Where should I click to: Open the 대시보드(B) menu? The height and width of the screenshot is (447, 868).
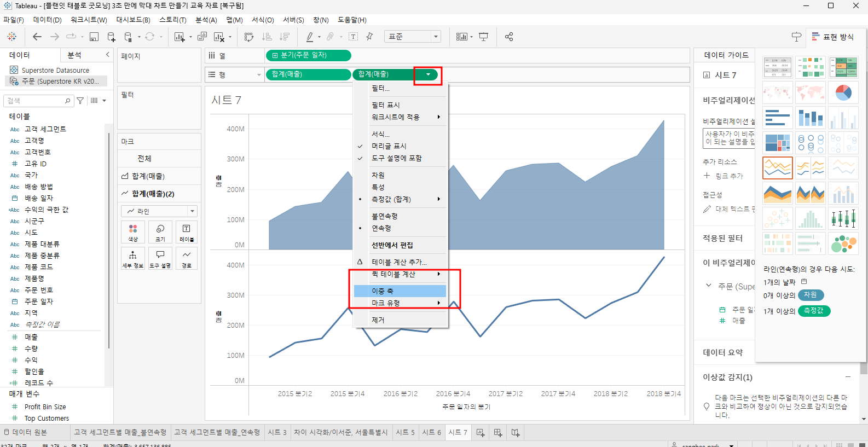click(133, 20)
